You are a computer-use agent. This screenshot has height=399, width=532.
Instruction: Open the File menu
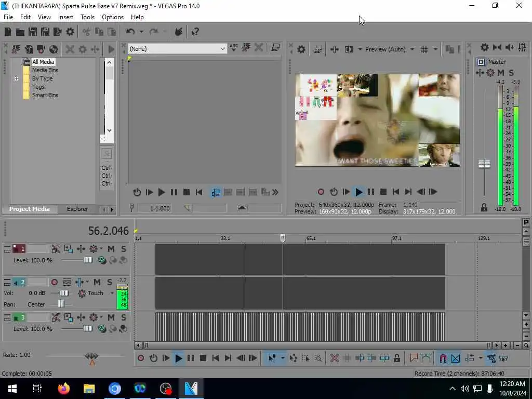click(x=8, y=17)
